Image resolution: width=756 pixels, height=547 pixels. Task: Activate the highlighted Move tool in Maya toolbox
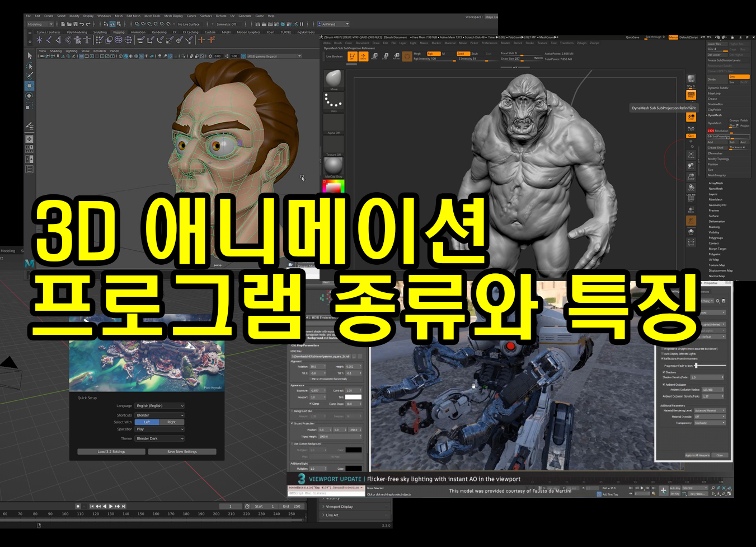30,86
